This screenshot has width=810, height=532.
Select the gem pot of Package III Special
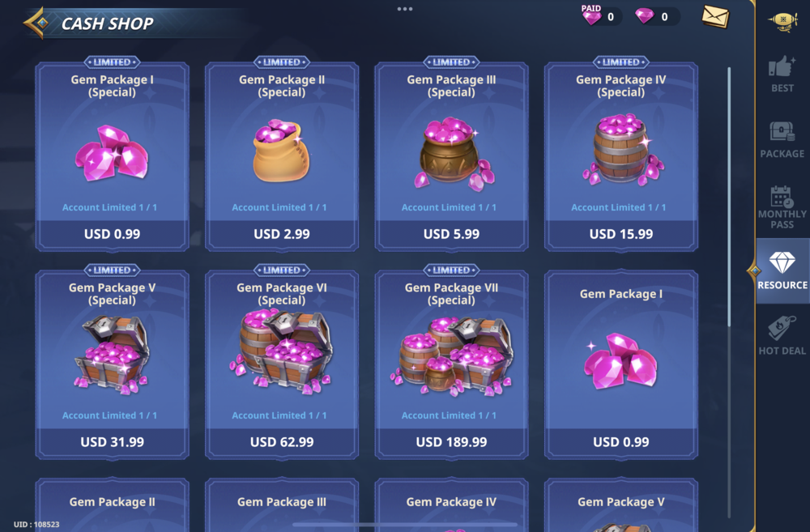[x=453, y=153]
